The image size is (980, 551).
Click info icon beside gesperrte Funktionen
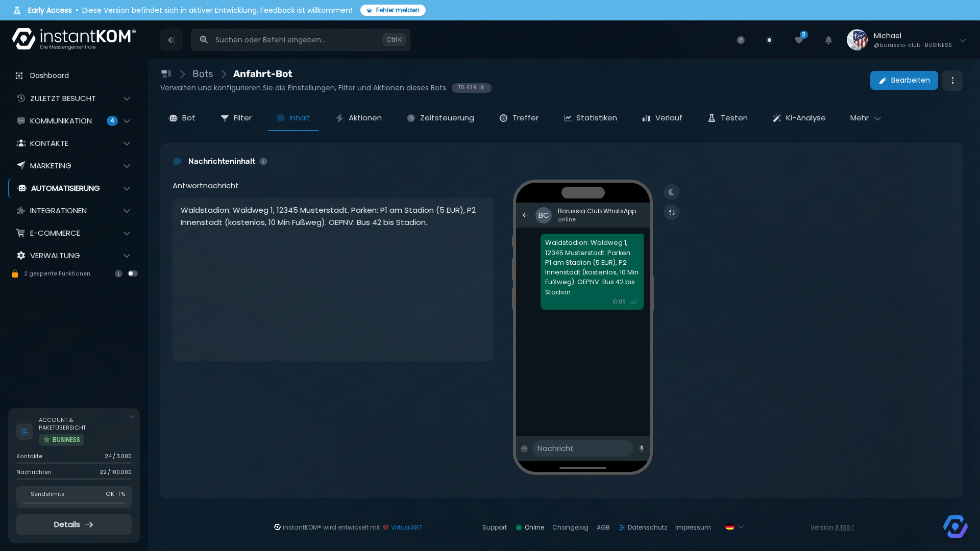[x=118, y=274]
